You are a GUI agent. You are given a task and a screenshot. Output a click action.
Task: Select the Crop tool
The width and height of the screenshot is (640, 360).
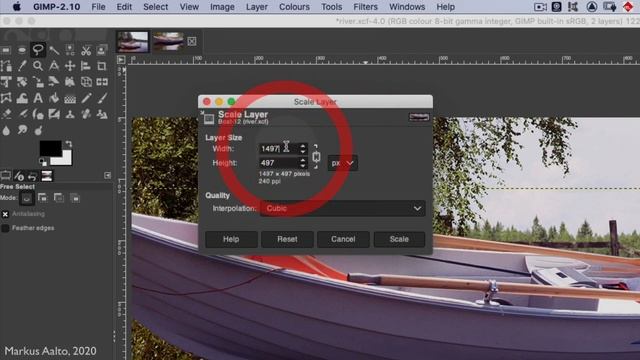coord(102,66)
